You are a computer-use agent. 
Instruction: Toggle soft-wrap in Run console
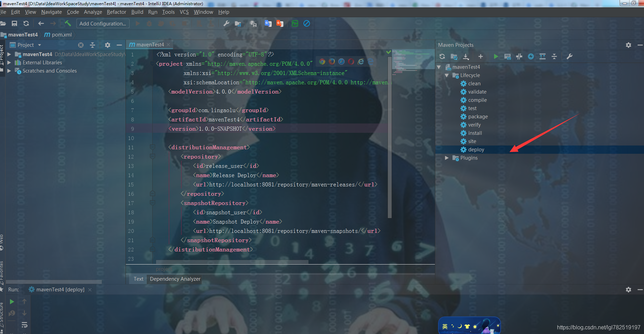pyautogui.click(x=24, y=325)
